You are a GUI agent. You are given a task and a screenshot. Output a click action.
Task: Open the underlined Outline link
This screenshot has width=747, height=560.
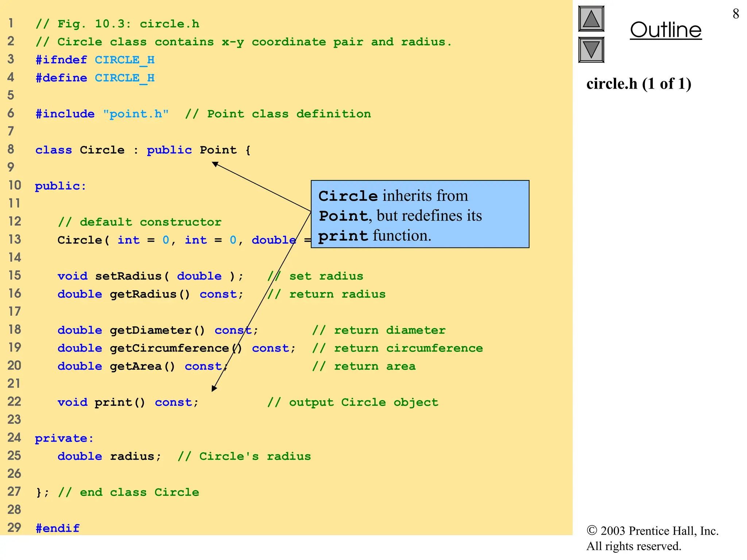pyautogui.click(x=665, y=30)
